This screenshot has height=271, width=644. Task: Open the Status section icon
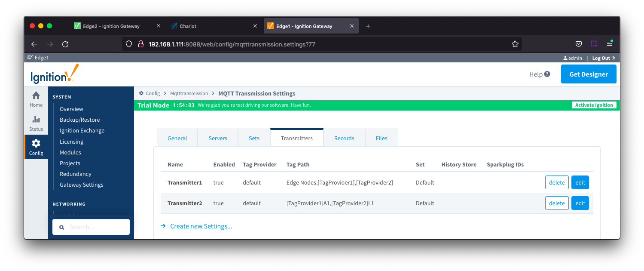tap(36, 123)
